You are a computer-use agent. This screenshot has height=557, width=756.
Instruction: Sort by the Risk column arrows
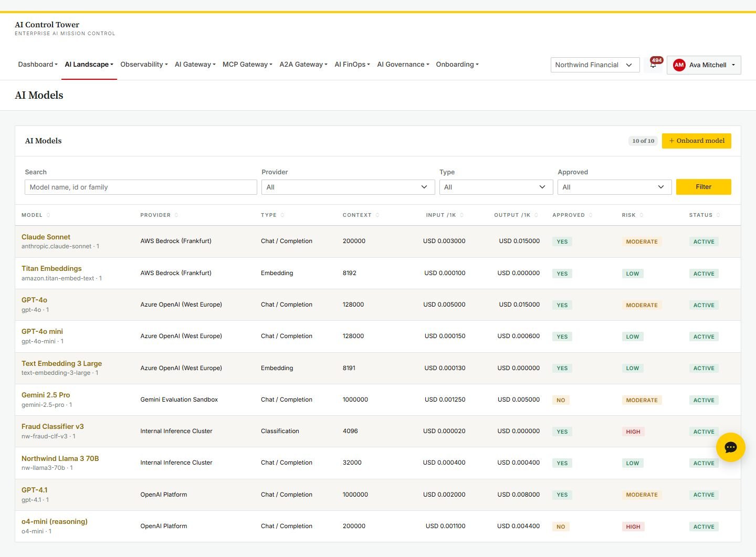pyautogui.click(x=642, y=215)
